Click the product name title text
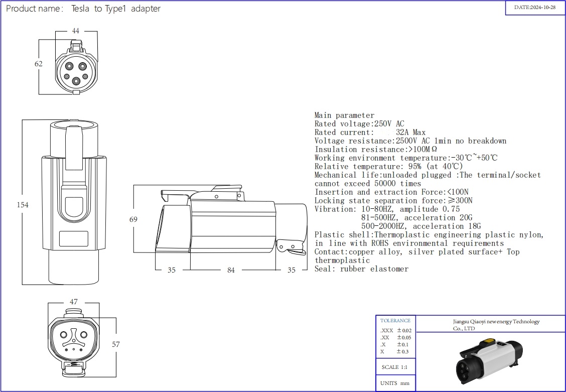The image size is (566, 392). click(x=84, y=9)
